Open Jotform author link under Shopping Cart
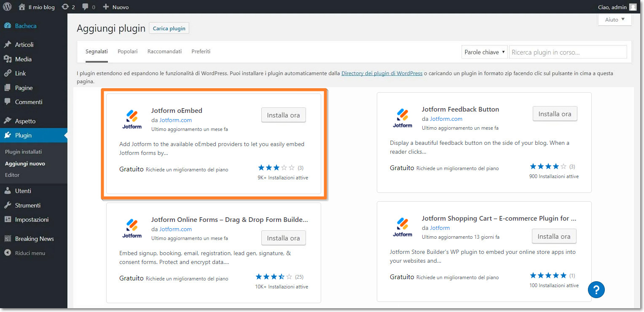 point(440,228)
